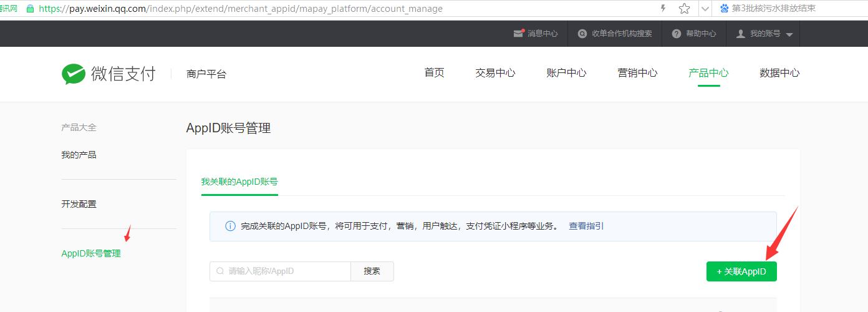Click the green padlock security icon
The width and height of the screenshot is (868, 312).
coord(29,9)
